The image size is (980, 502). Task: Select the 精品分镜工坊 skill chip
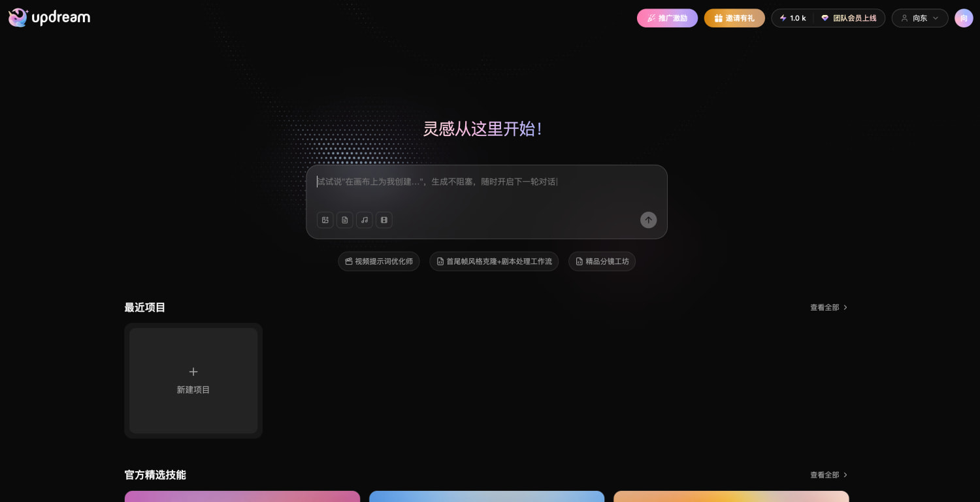602,261
